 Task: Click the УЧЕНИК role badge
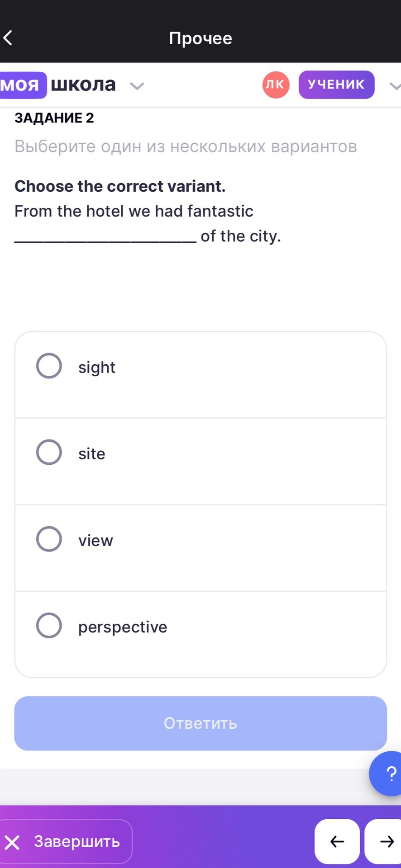336,85
